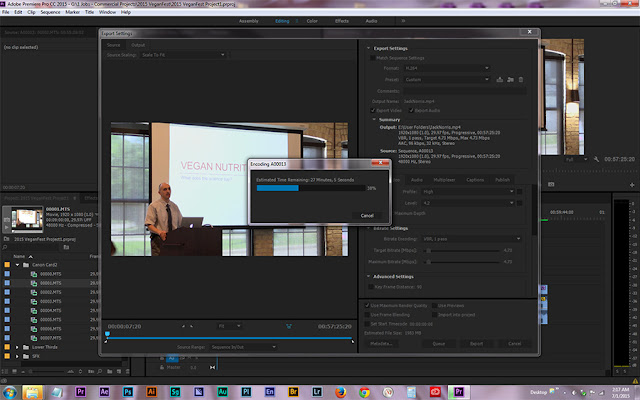Click the red Creative Cloud taskbar icon

435,392
